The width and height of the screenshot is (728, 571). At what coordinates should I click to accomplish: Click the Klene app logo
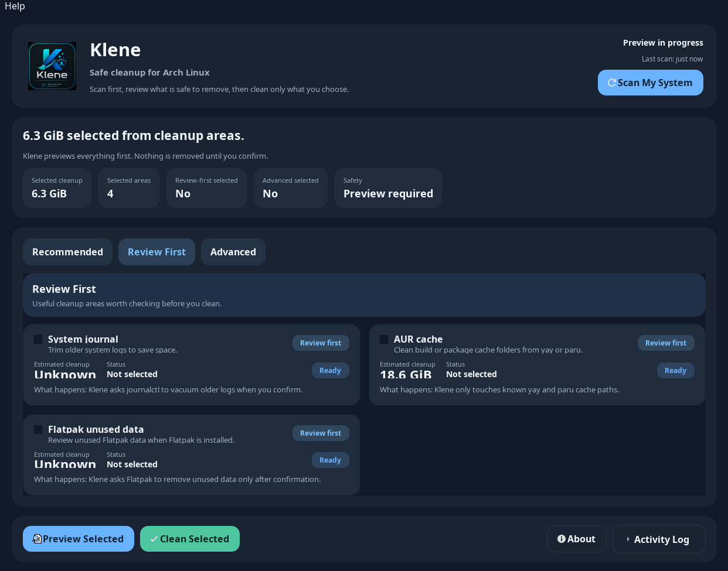(52, 66)
